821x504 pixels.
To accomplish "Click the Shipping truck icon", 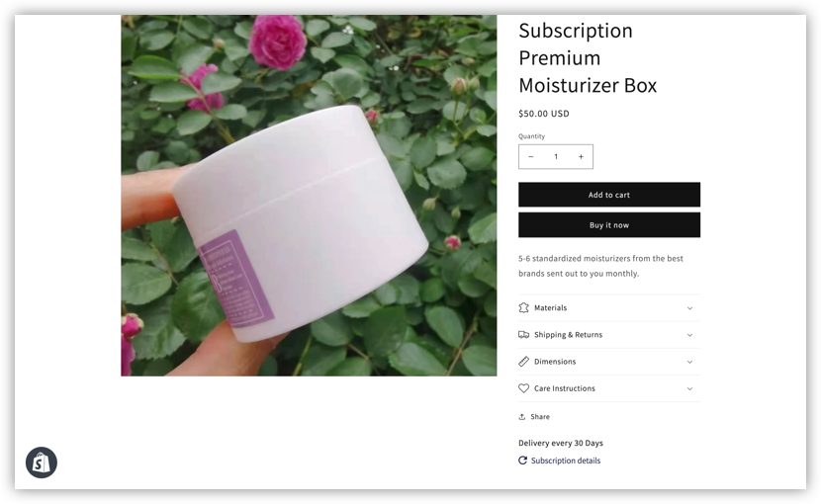I will 523,334.
